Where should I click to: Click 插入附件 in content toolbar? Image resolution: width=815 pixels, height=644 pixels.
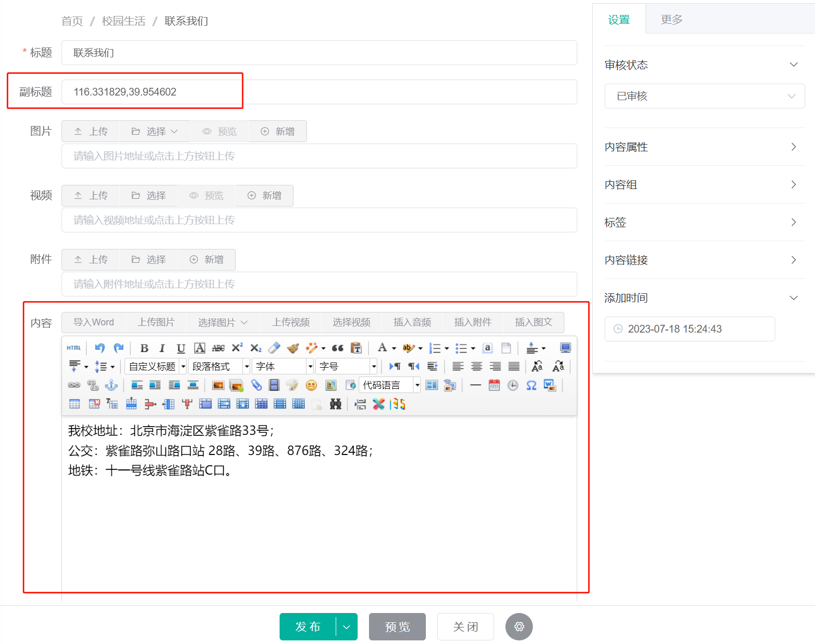(x=473, y=322)
